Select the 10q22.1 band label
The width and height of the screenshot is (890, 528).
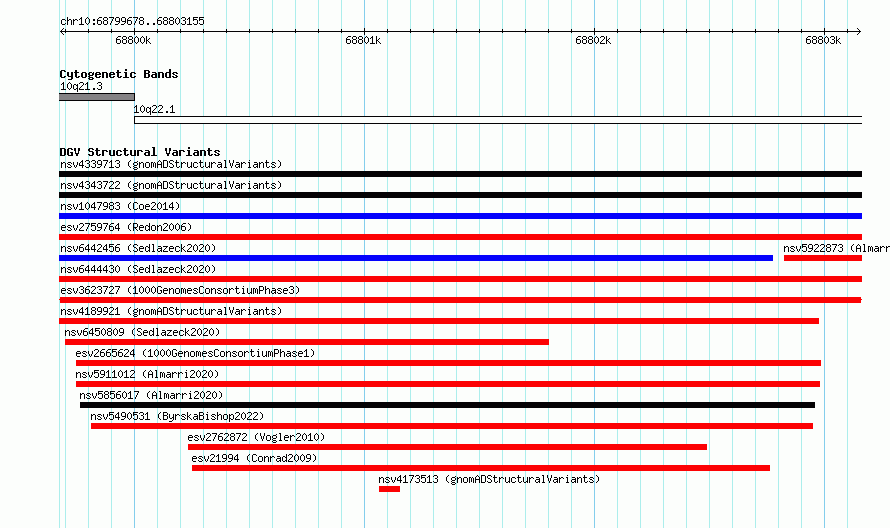[x=154, y=110]
